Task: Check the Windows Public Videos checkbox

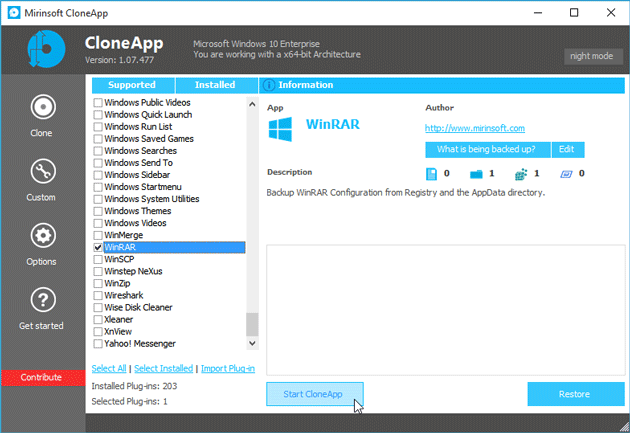Action: pyautogui.click(x=98, y=103)
